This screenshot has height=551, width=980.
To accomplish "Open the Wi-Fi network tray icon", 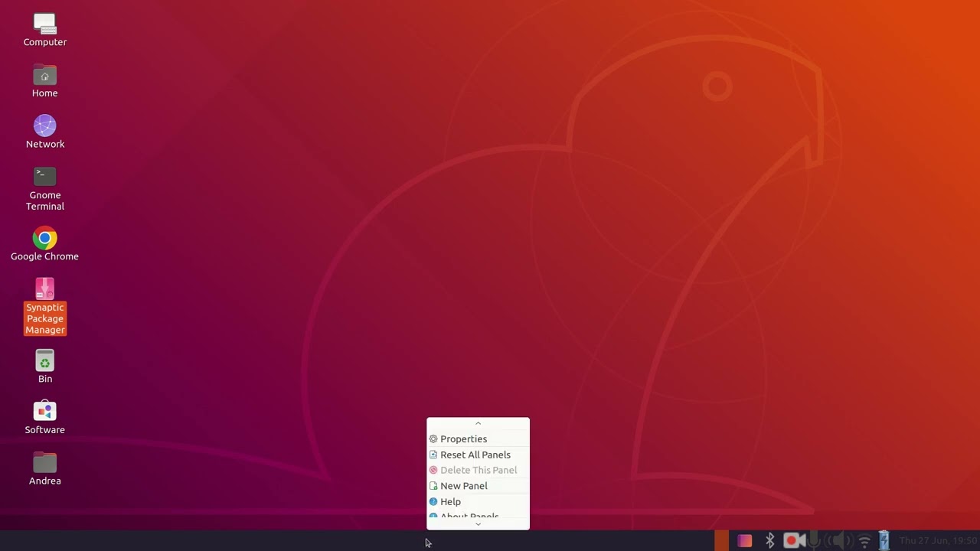I will pyautogui.click(x=864, y=541).
